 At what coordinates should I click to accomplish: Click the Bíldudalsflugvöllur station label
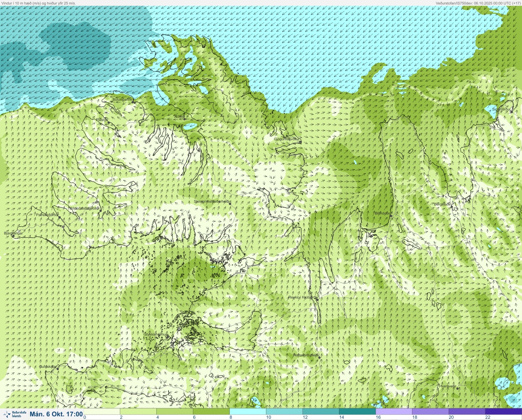pos(85,208)
